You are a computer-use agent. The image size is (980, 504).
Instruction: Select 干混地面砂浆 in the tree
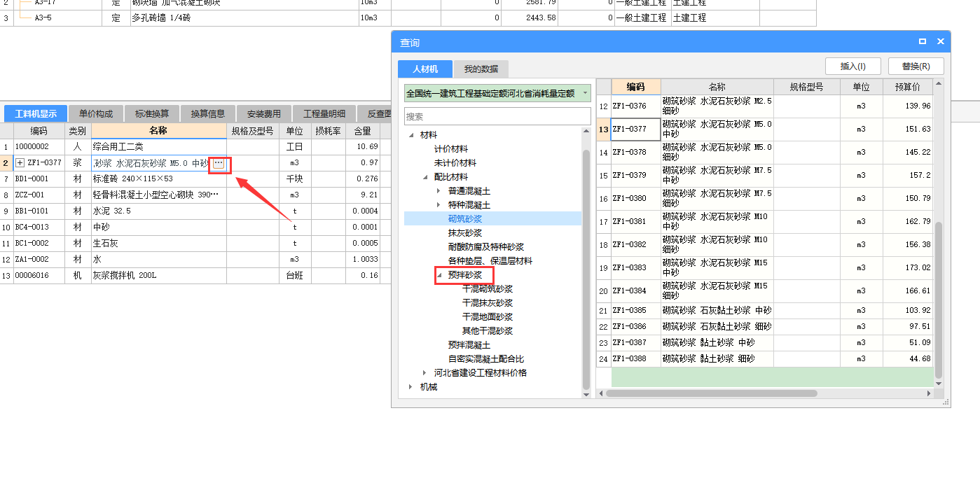click(x=488, y=317)
